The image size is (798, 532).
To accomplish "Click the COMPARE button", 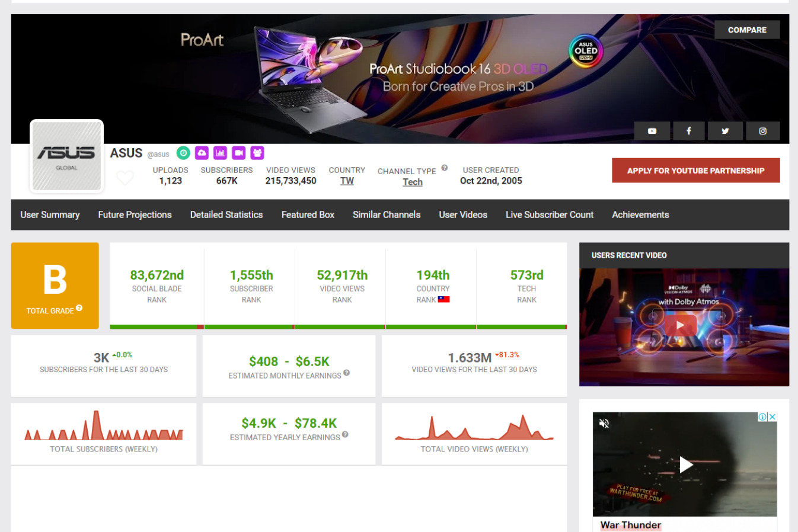I will [747, 30].
